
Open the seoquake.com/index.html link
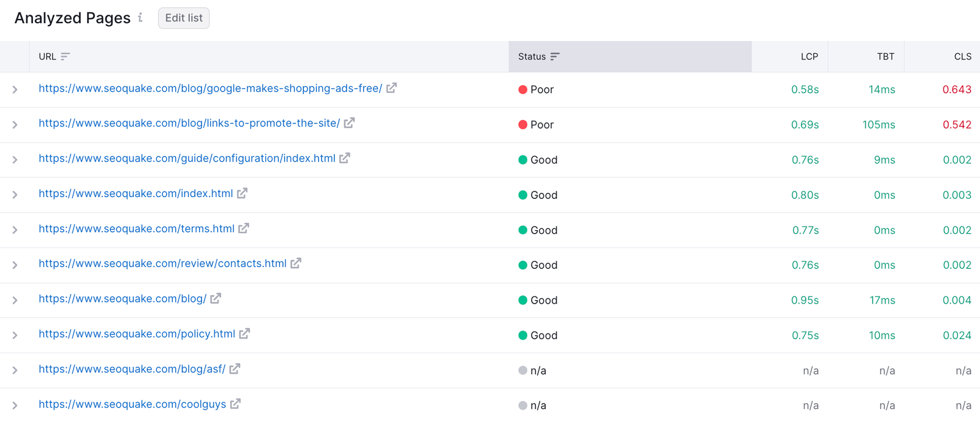click(135, 193)
